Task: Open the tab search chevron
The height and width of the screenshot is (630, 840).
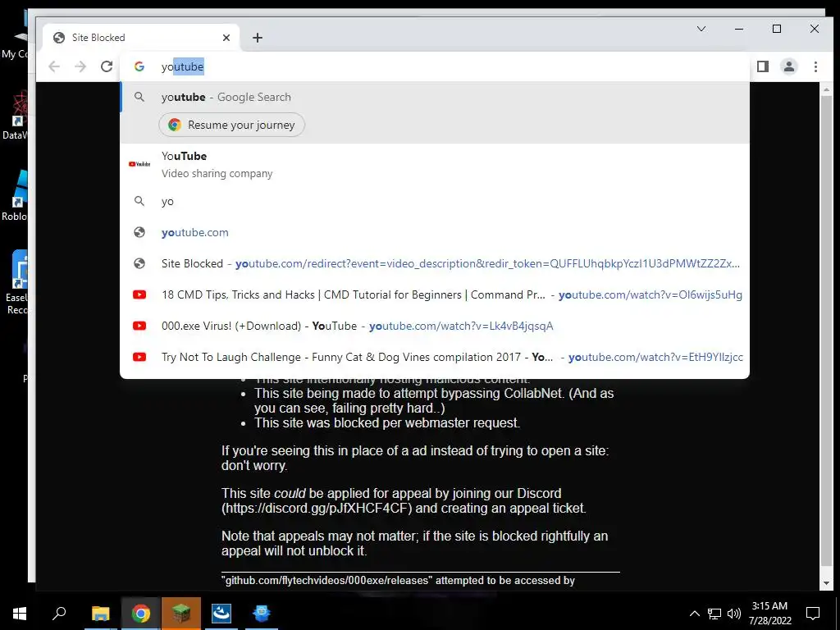Action: 701,29
